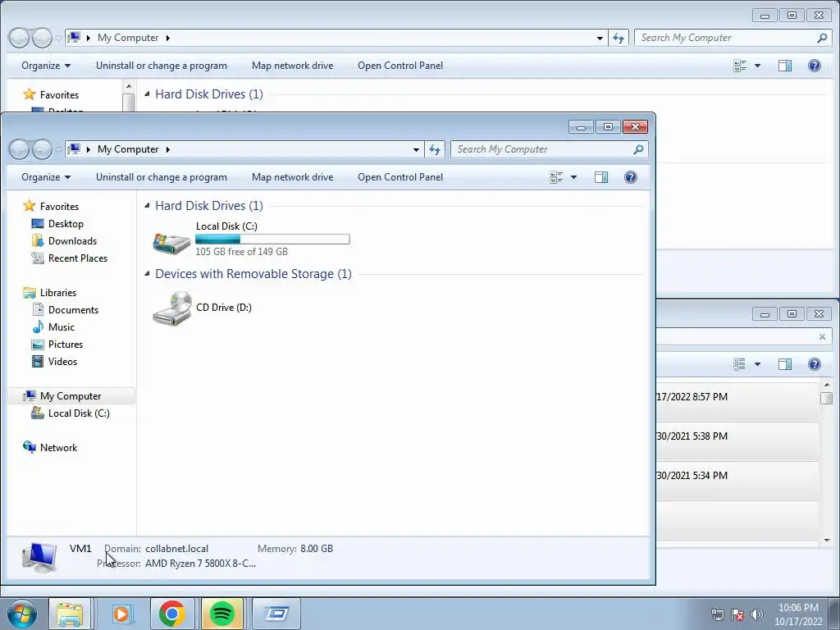Click refresh icon in back My Computer window

pos(619,38)
